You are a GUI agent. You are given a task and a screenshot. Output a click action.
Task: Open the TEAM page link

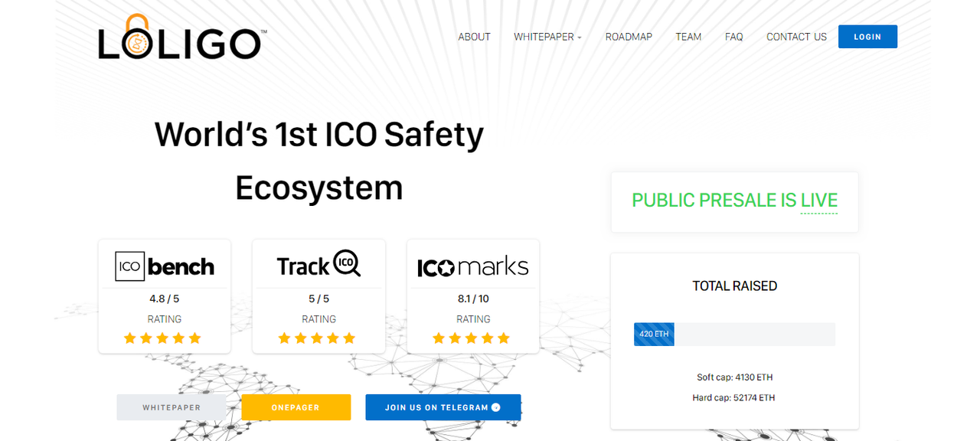(x=688, y=37)
